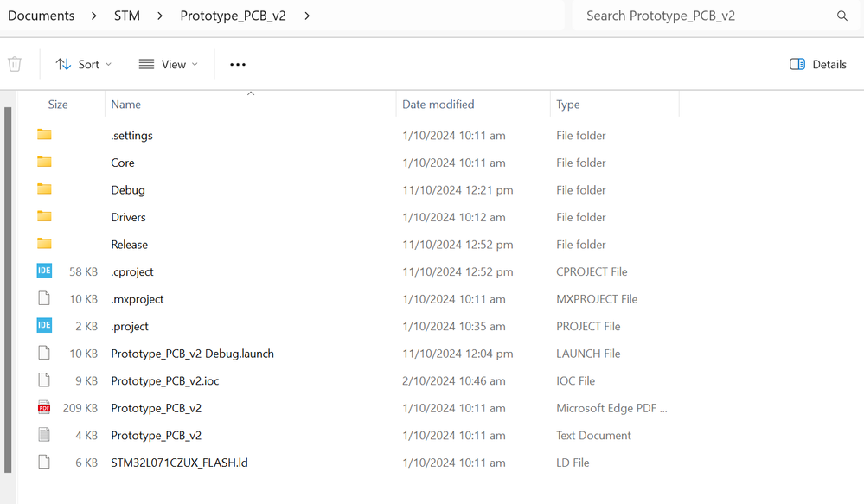Go to STM in the breadcrumb path
864x504 pixels.
click(x=127, y=16)
